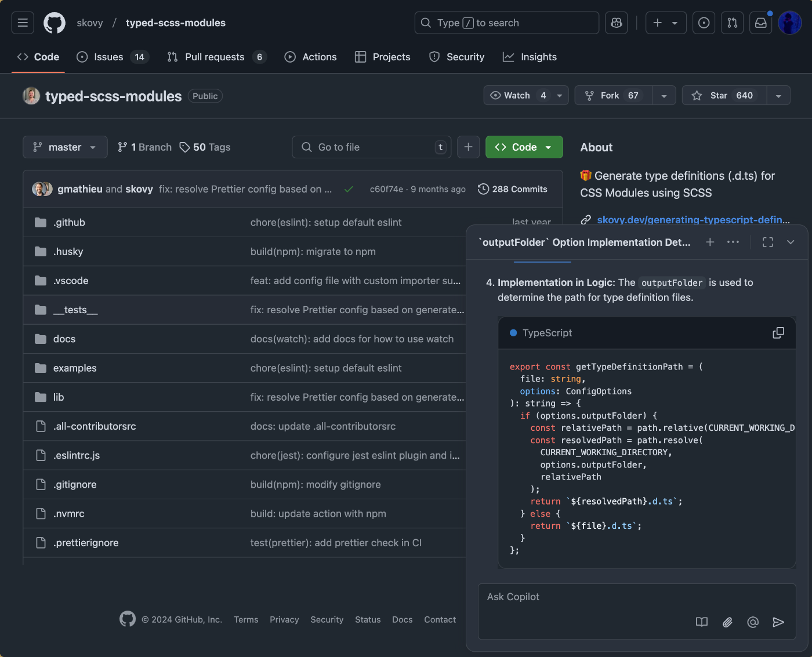Click the Copilot mention (@) icon

[x=753, y=622]
